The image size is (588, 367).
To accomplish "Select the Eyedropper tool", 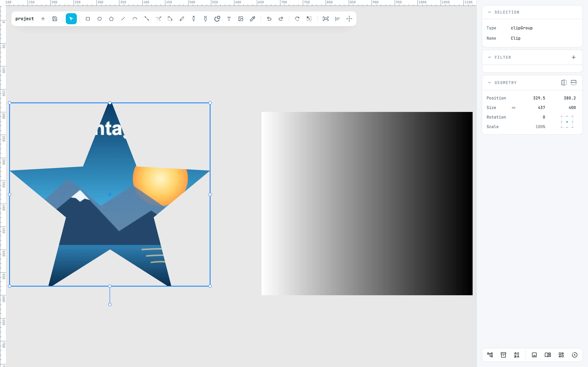I will tap(252, 19).
